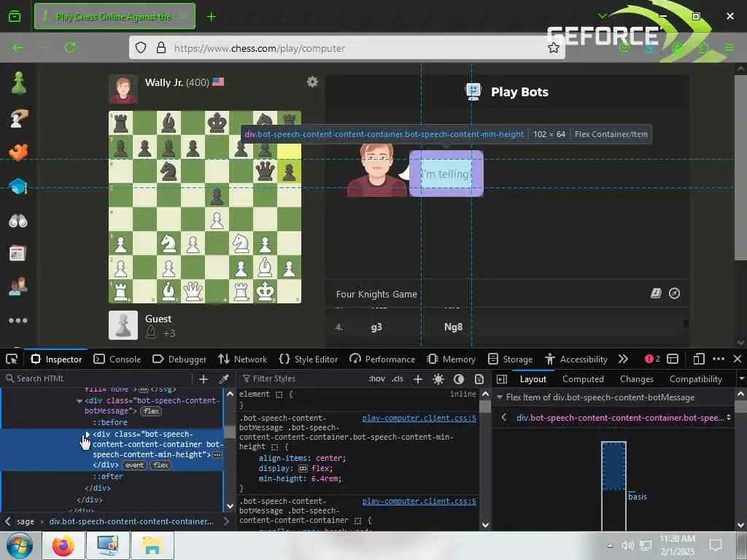Open the More three-dots sidebar menu
Viewport: 747px width, 560px height.
(x=18, y=321)
